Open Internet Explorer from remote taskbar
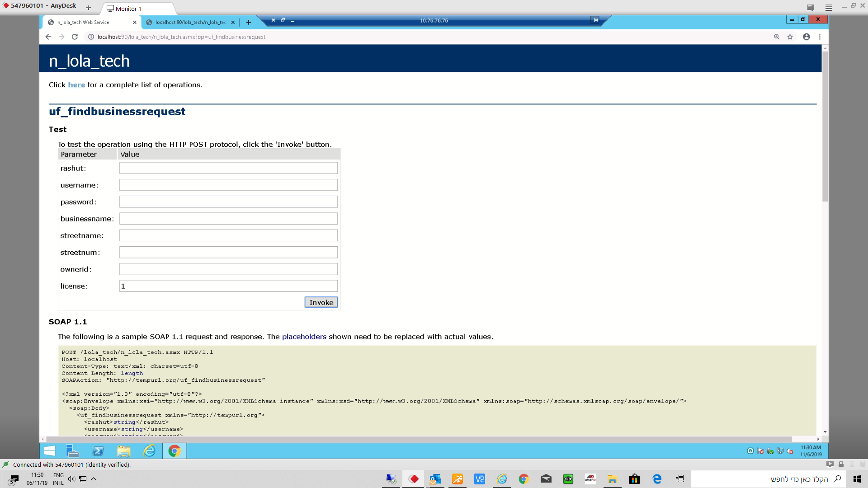The image size is (868, 488). tap(149, 451)
